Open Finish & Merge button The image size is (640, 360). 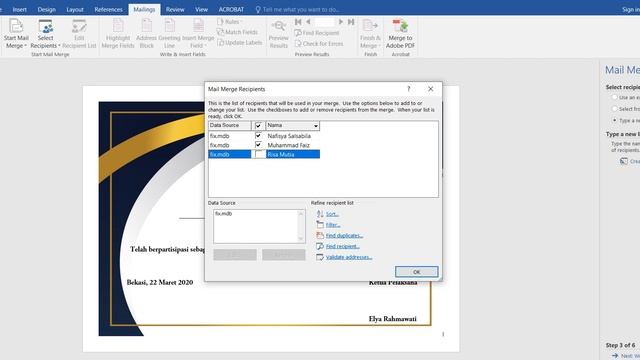click(x=370, y=34)
